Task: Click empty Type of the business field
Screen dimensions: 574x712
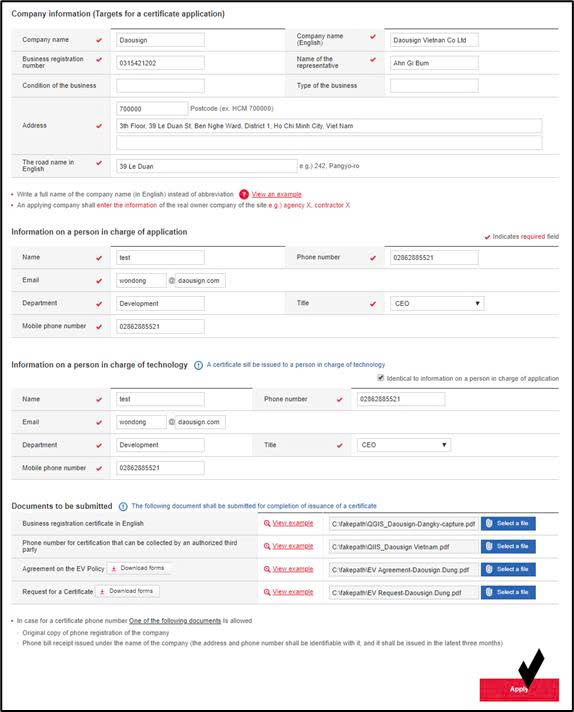Action: coord(434,85)
